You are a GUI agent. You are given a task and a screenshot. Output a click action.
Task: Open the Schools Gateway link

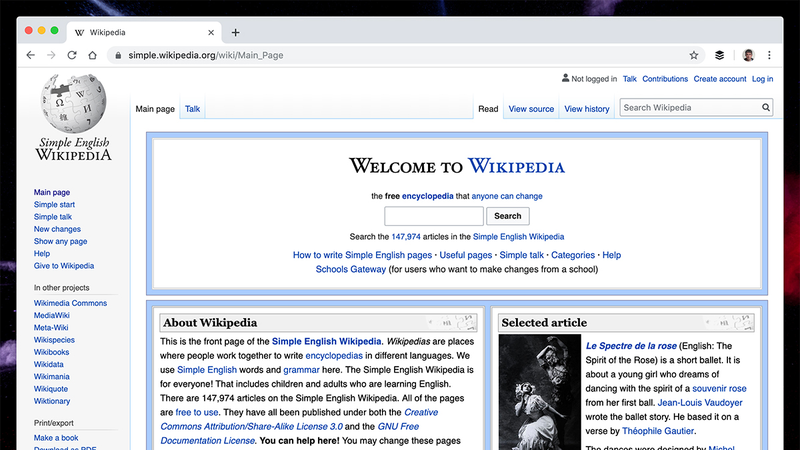[x=351, y=269]
